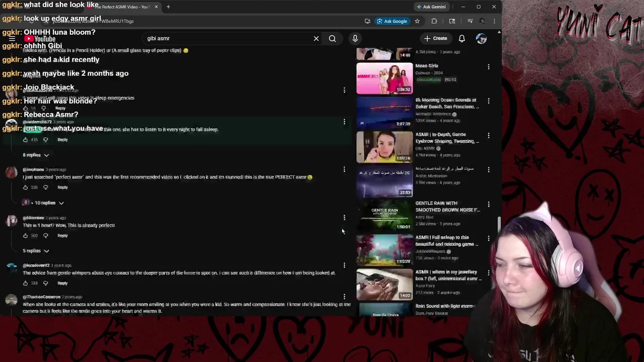Open tab search icon in Chrome toolbar
The height and width of the screenshot is (362, 644).
[452, 21]
